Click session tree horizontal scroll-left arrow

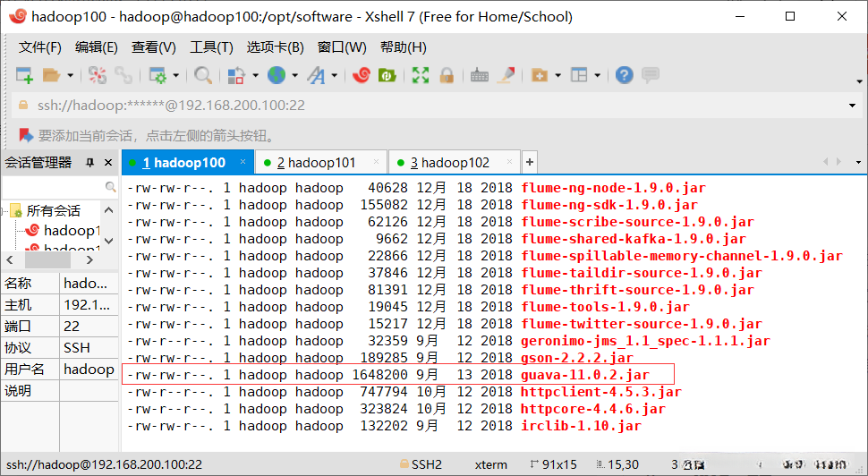(x=10, y=259)
